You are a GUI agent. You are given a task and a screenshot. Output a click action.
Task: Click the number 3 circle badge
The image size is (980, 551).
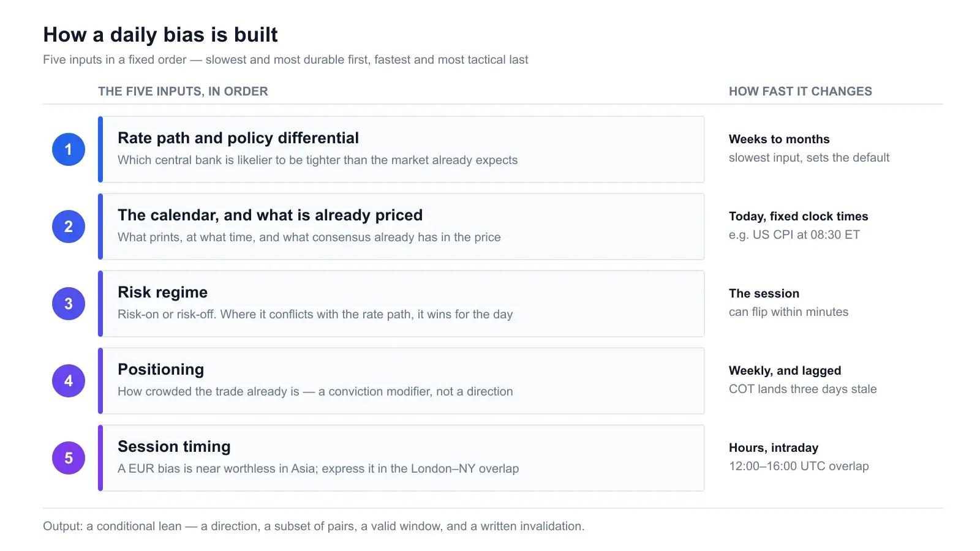[69, 304]
